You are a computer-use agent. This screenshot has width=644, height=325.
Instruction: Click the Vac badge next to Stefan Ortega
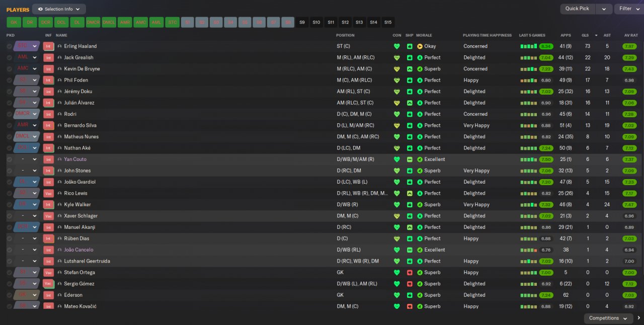(48, 272)
